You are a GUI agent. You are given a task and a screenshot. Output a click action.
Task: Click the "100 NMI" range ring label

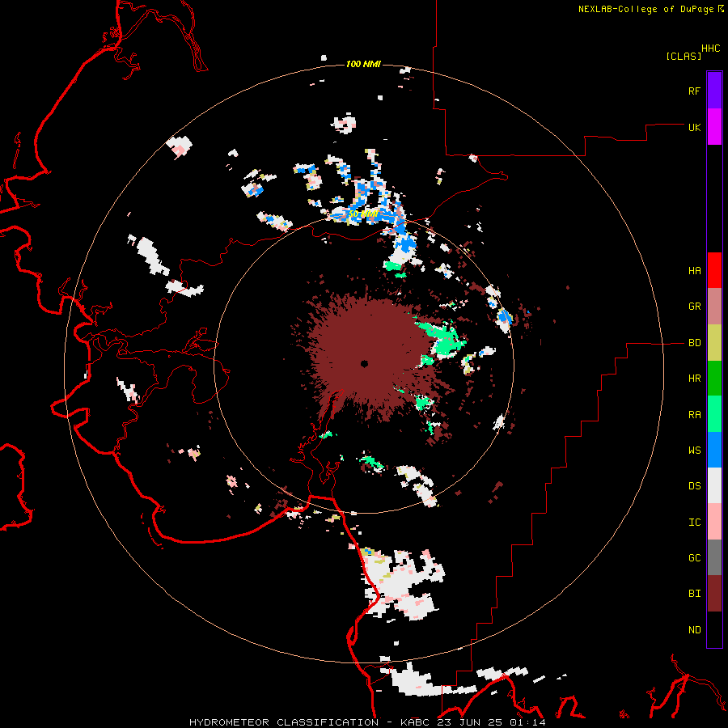pos(363,64)
